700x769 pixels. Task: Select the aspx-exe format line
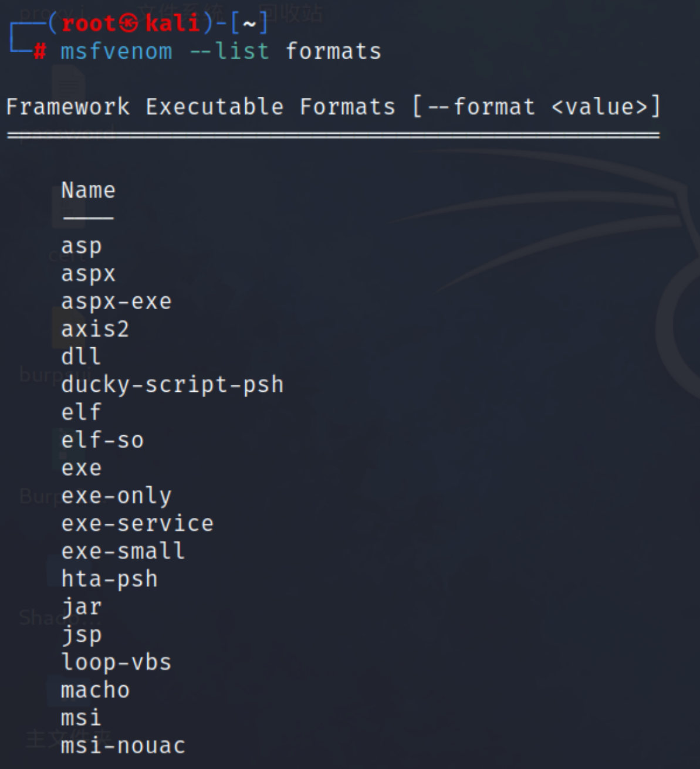pyautogui.click(x=116, y=301)
